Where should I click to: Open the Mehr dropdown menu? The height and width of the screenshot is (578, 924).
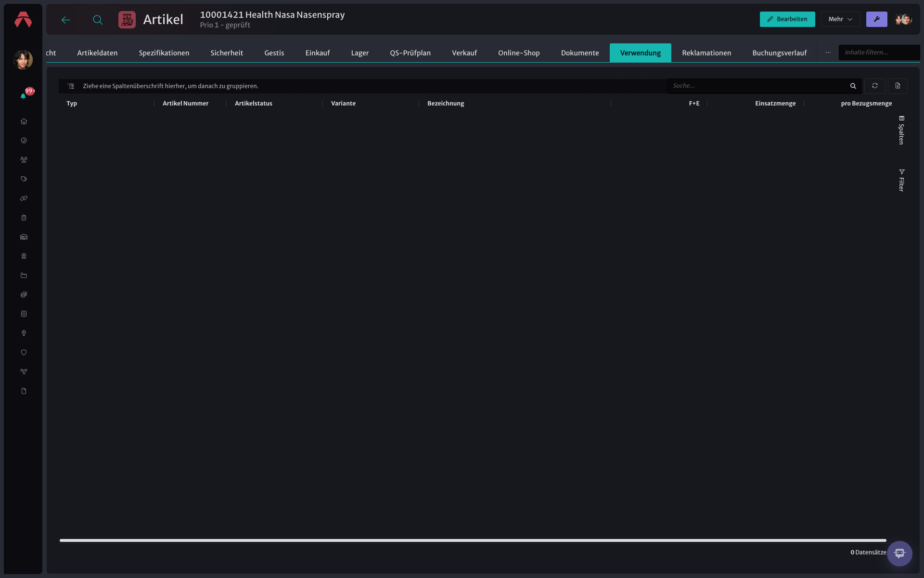coord(840,19)
